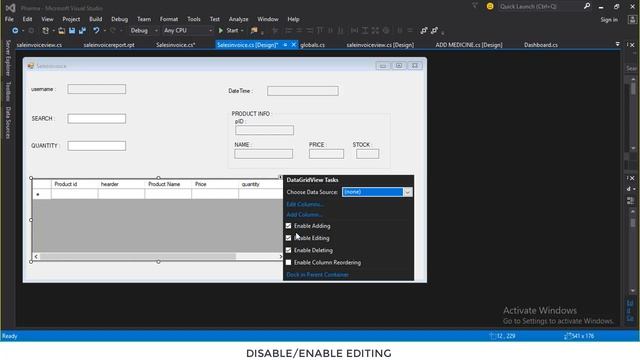Open the Toolbox side panel tab

pyautogui.click(x=8, y=91)
